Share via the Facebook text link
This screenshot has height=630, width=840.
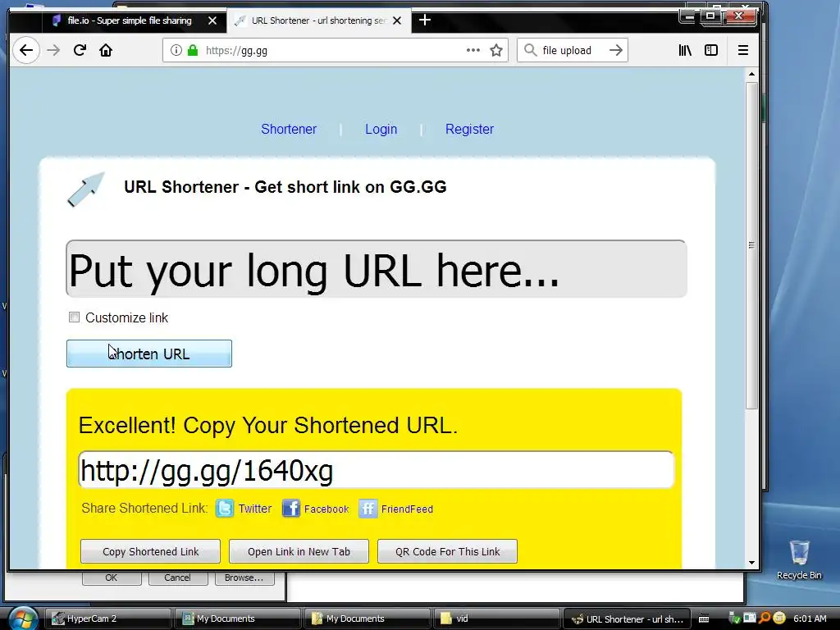coord(326,509)
